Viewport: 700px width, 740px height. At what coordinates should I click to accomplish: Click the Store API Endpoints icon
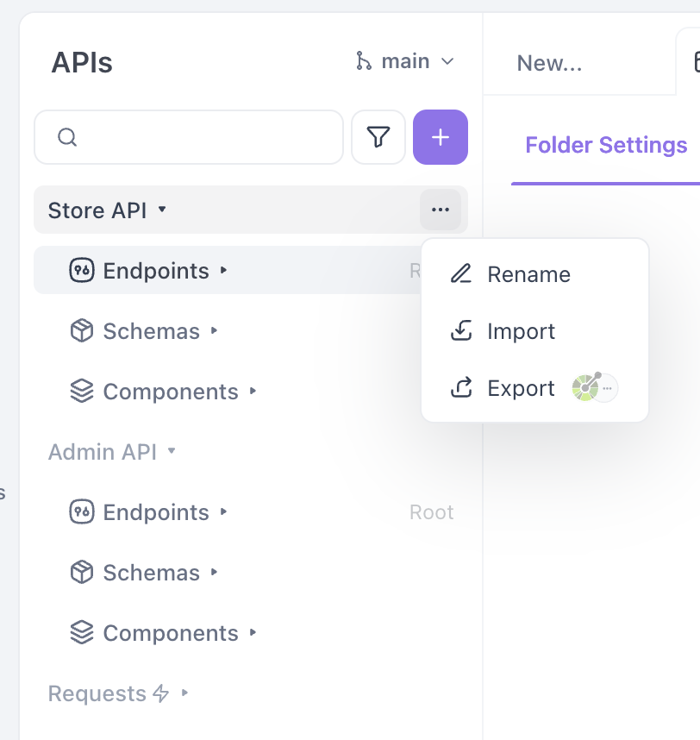coord(82,271)
